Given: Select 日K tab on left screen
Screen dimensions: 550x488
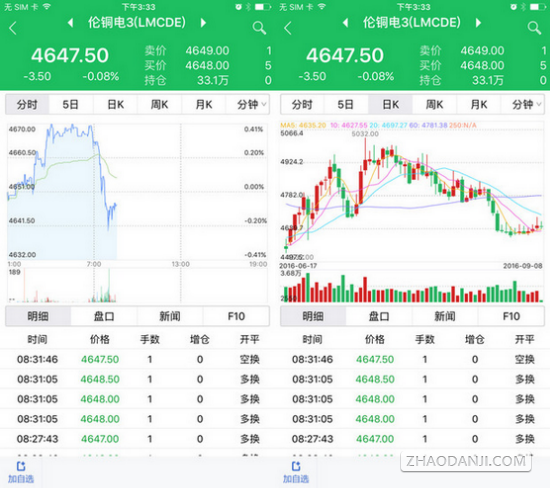Looking at the screenshot, I should pos(115,105).
